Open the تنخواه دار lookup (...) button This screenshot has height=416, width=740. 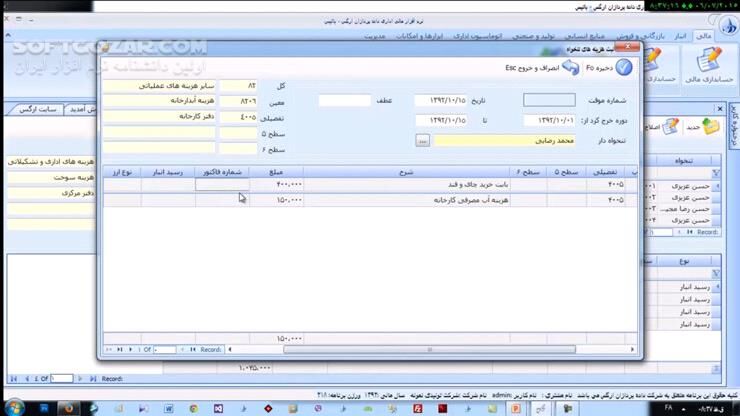[x=423, y=141]
